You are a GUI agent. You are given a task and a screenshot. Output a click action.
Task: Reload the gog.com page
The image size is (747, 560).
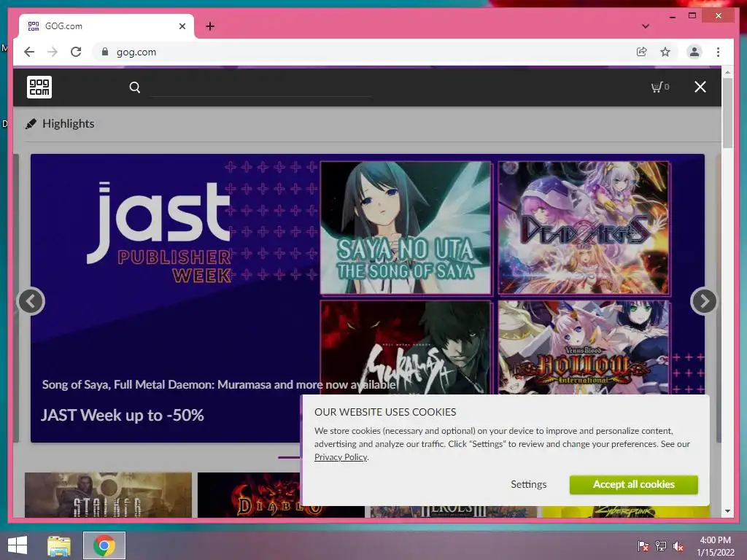(x=76, y=52)
